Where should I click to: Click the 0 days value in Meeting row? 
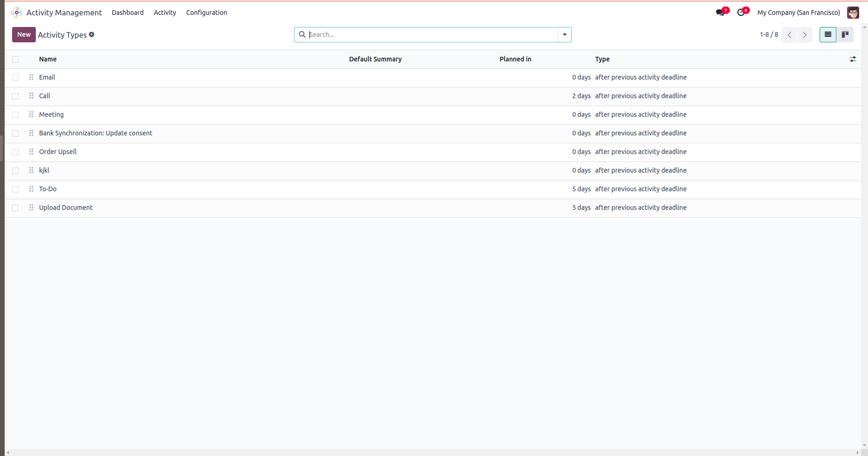pos(581,114)
